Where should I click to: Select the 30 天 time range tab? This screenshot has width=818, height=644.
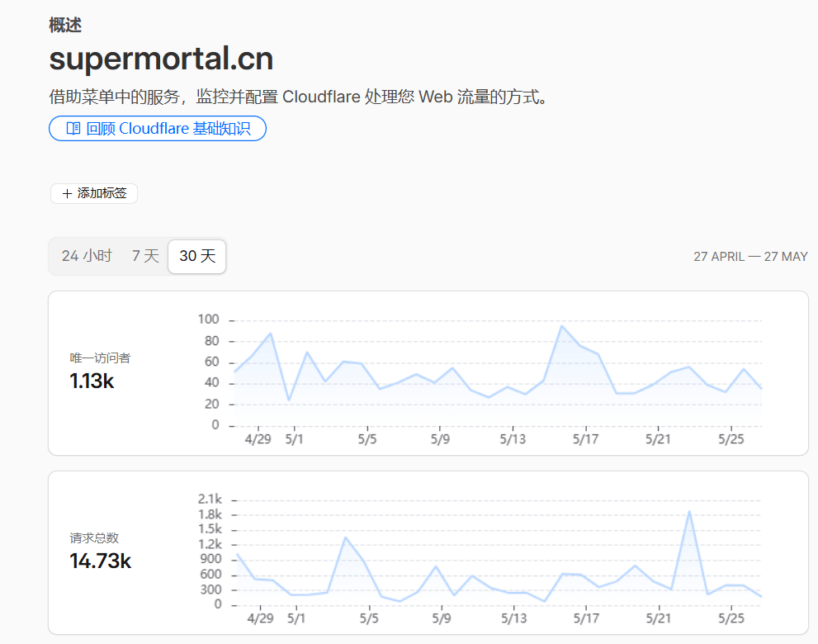[x=197, y=256]
